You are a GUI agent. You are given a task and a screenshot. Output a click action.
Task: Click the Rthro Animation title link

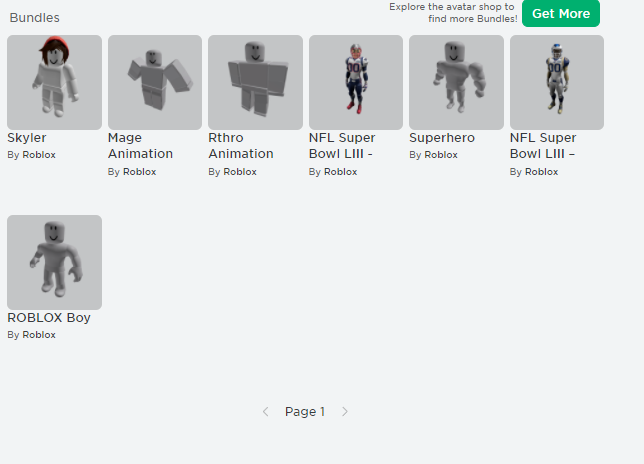[x=241, y=146]
